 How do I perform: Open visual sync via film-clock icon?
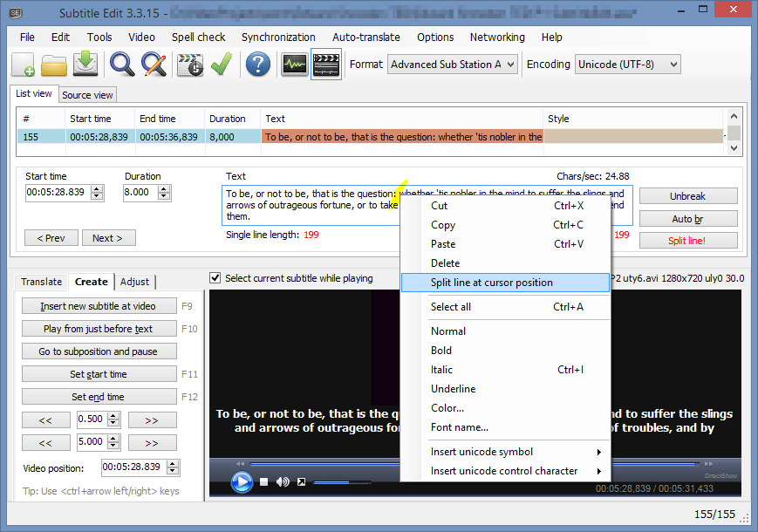(189, 64)
